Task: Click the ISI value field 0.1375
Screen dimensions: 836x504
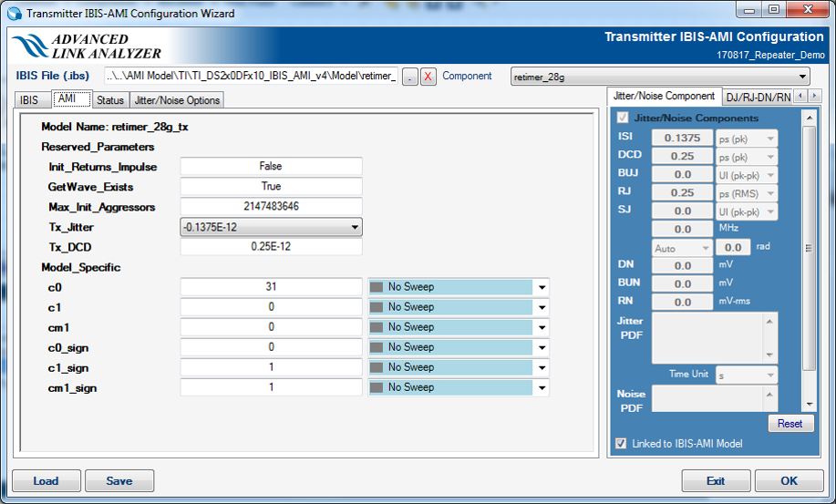Action: click(x=682, y=138)
